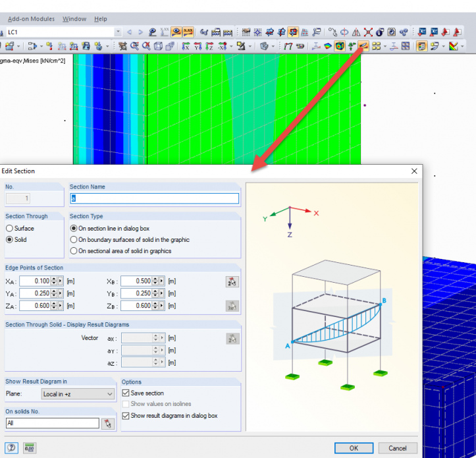The image size is (476, 458).
Task: Toggle show result values x.xx icon
Action: [x=188, y=32]
